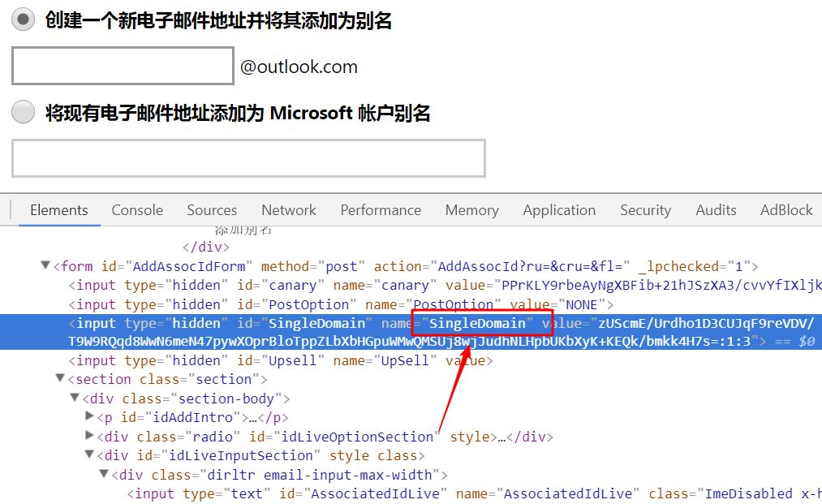Collapse the idLiveInputSection div node

click(x=89, y=455)
